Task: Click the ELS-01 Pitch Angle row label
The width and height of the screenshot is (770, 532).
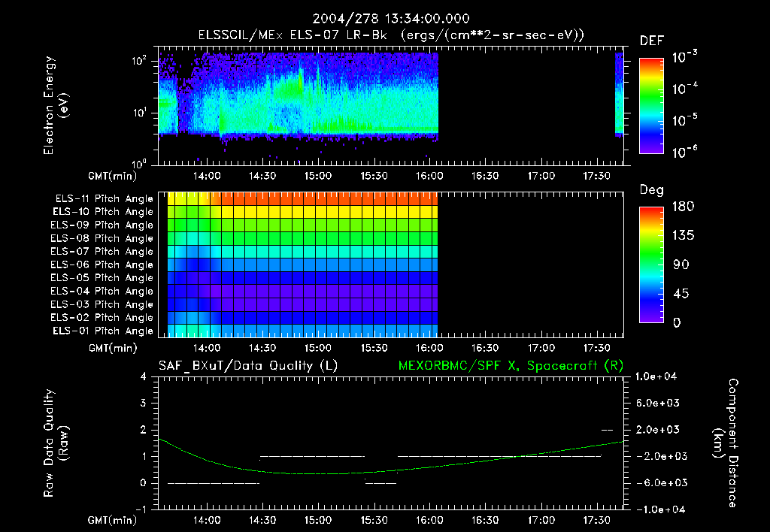Action: (103, 331)
